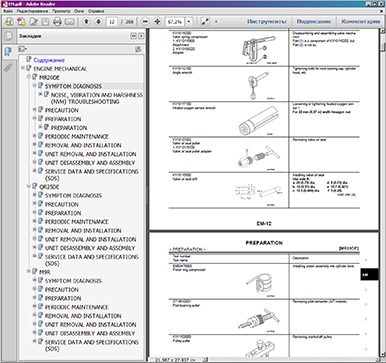This screenshot has width=386, height=363.
Task: Open the Редактирование menu
Action: coord(32,11)
